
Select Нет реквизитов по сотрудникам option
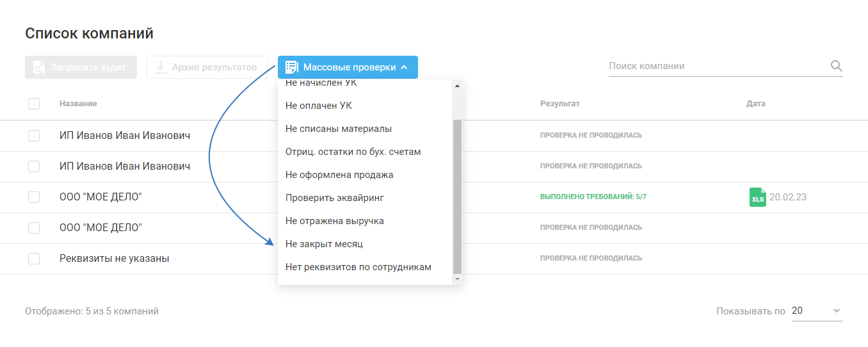click(x=366, y=267)
